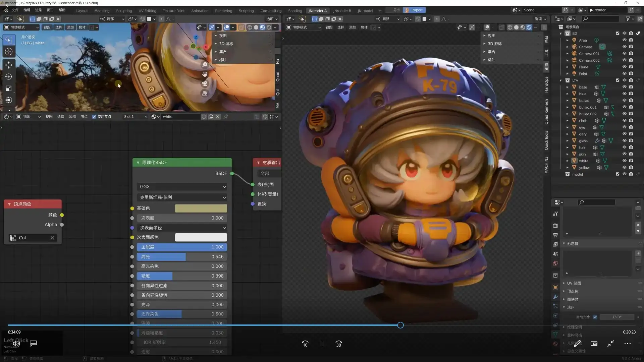The image size is (644, 362).
Task: Open the Slot 1 material slot dropdown
Action: pyautogui.click(x=135, y=117)
